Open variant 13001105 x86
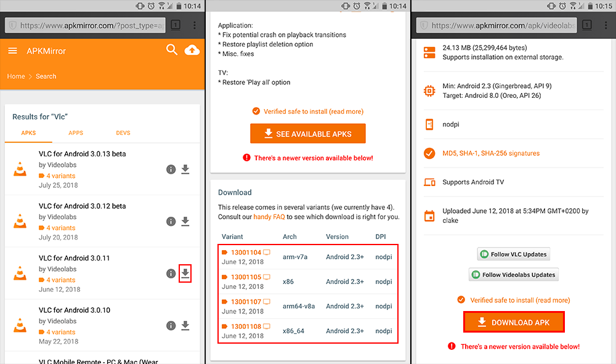Viewport: 616px width, 364px height. (x=246, y=277)
